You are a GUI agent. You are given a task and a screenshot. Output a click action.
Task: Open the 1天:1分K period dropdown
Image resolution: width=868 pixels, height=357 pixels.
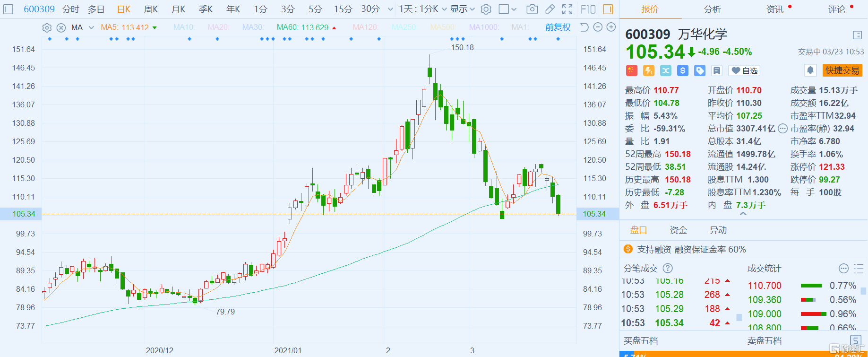point(423,9)
